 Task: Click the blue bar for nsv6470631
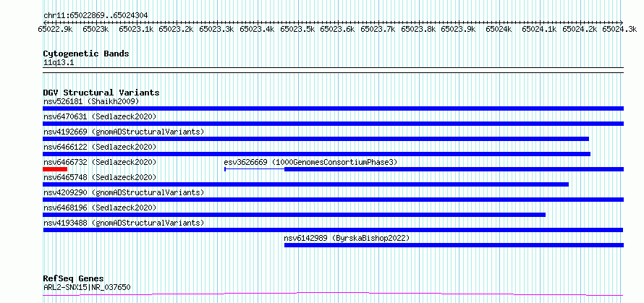click(x=333, y=124)
